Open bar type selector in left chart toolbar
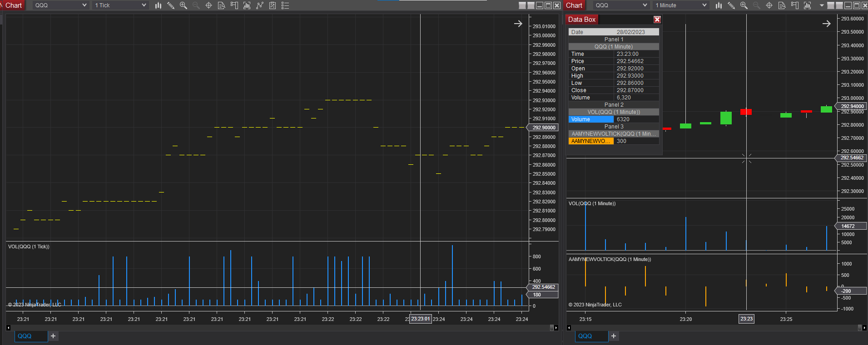Image resolution: width=868 pixels, height=345 pixels. [x=158, y=5]
